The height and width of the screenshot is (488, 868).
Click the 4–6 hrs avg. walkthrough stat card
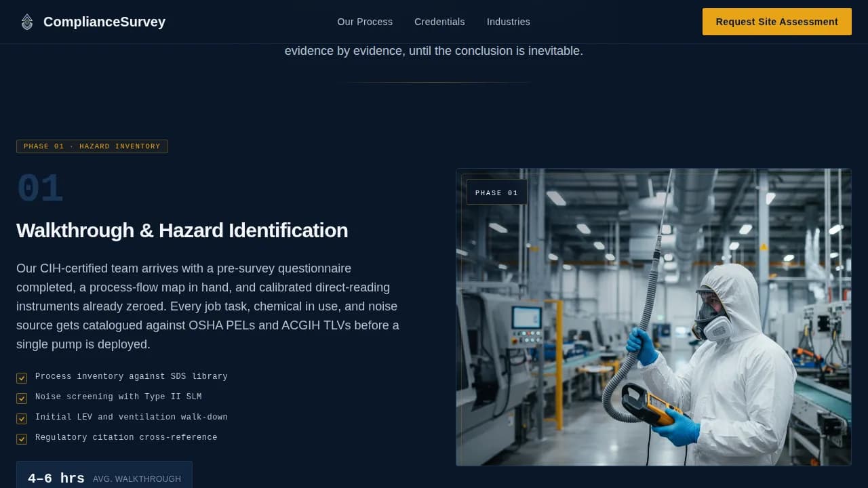click(104, 476)
